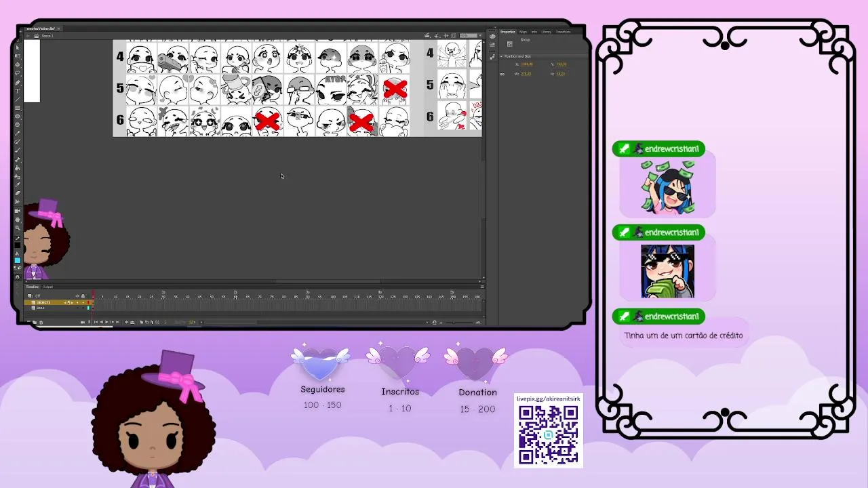Select the Eyedropper tool
This screenshot has height=488, width=868.
tap(18, 184)
